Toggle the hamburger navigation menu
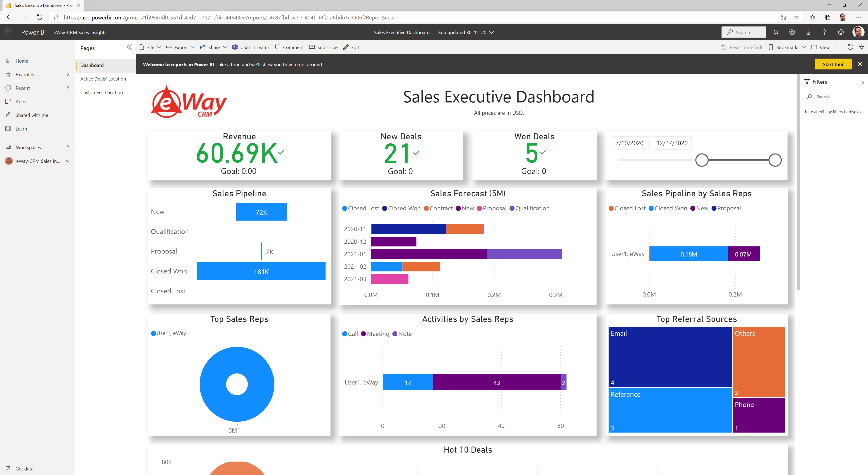This screenshot has width=868, height=475. pyautogui.click(x=8, y=47)
